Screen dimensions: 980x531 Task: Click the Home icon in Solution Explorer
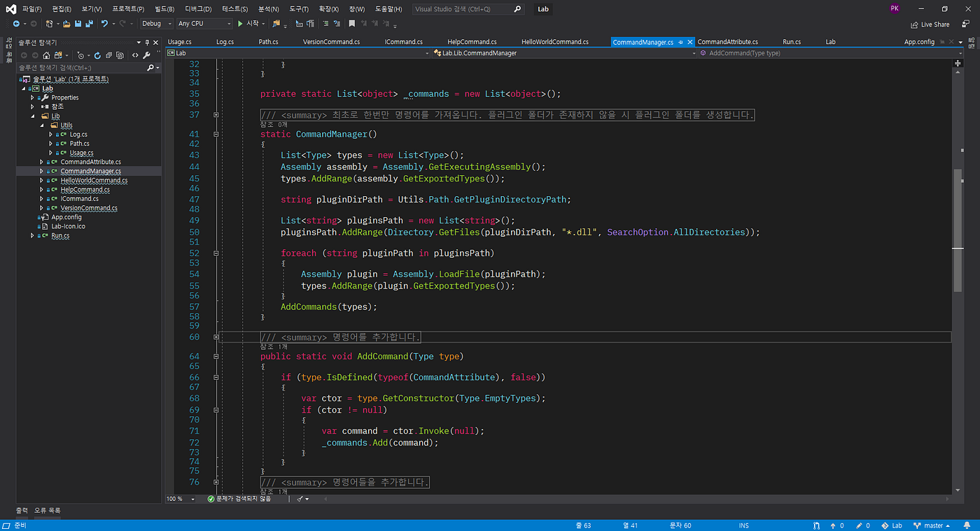pyautogui.click(x=46, y=55)
